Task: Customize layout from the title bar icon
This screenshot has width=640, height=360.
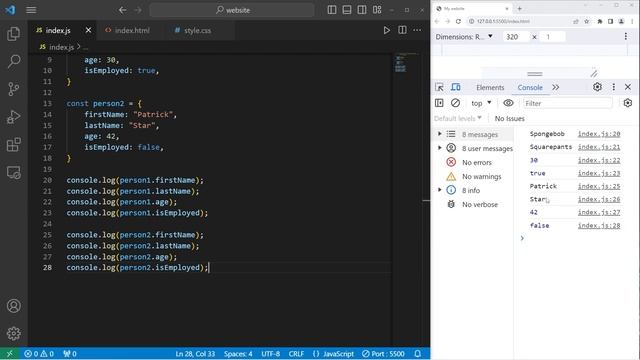Action: tap(377, 10)
